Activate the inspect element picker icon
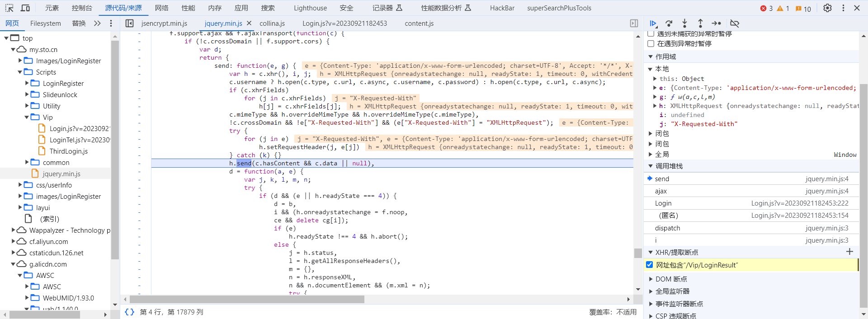The height and width of the screenshot is (319, 868). click(9, 8)
